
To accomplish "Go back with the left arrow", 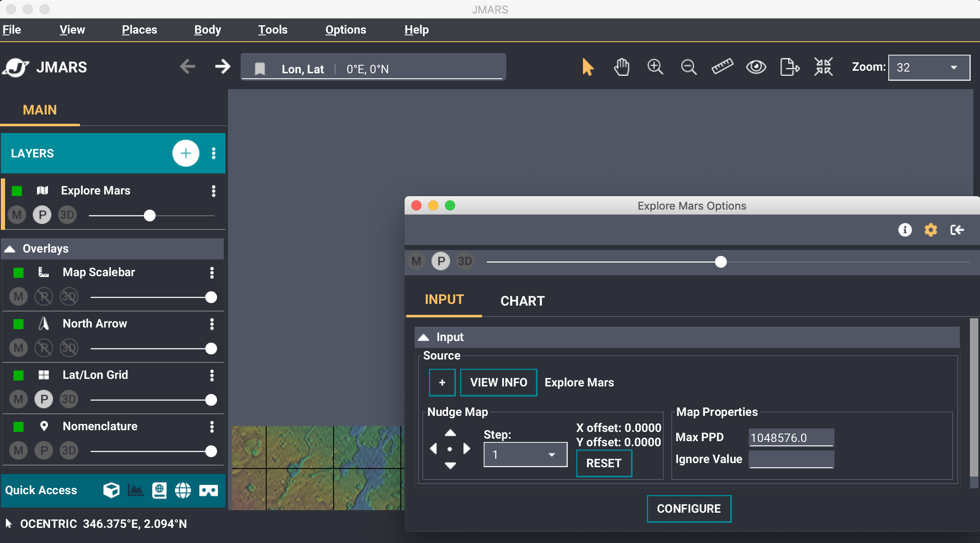I will [x=188, y=67].
